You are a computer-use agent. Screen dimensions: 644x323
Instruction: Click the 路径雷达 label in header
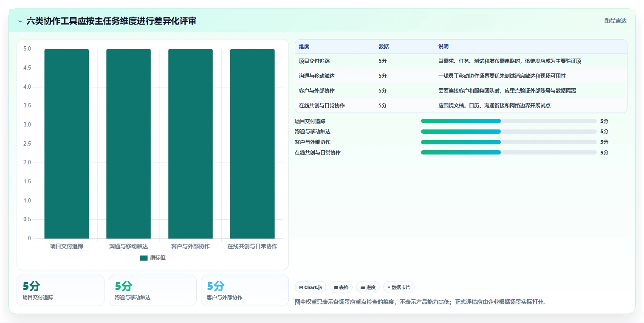(x=616, y=20)
